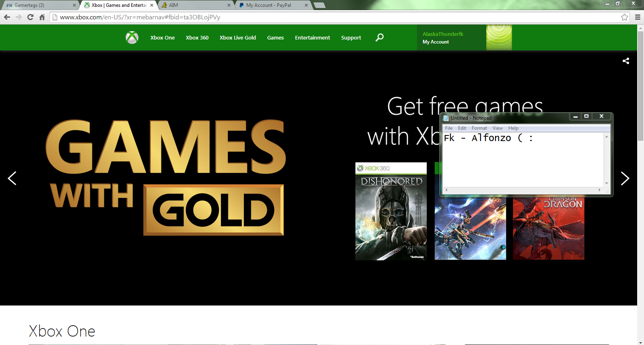Click the Crimson Dragon game cover
Viewport: 644px width, 345px height.
tap(549, 228)
